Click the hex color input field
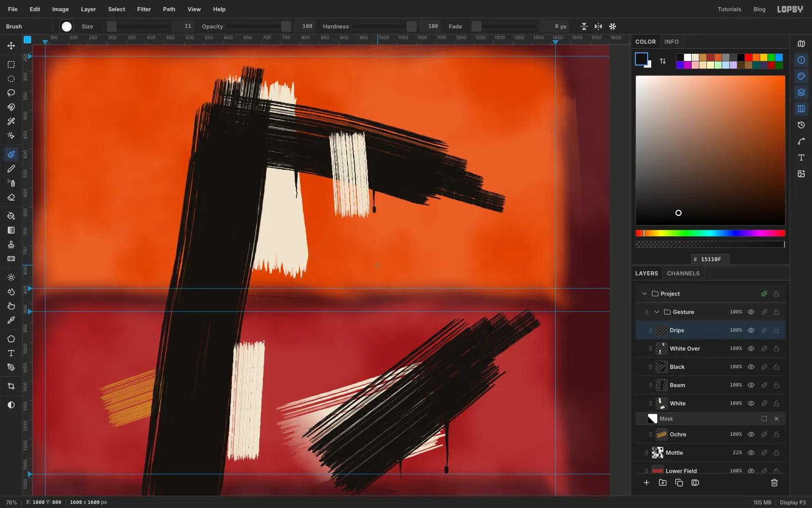This screenshot has height=508, width=812. (710, 259)
